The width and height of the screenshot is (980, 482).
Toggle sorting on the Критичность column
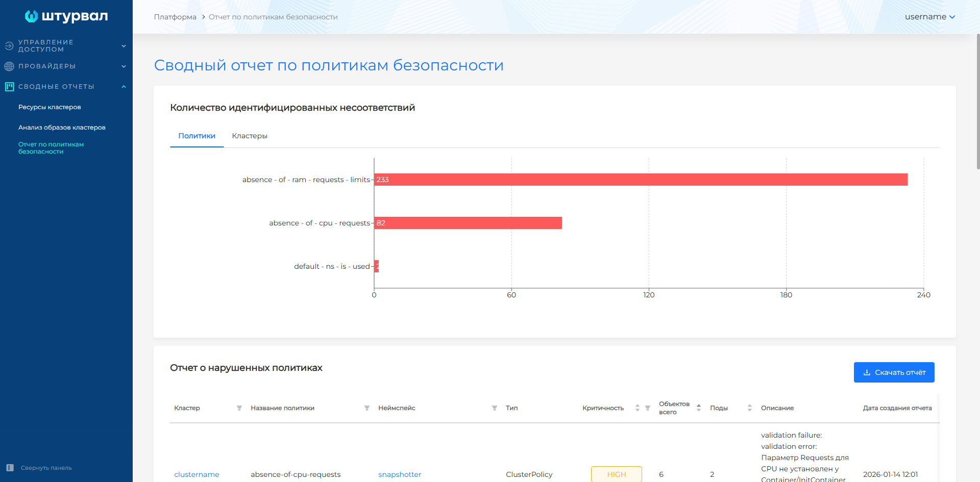[637, 408]
